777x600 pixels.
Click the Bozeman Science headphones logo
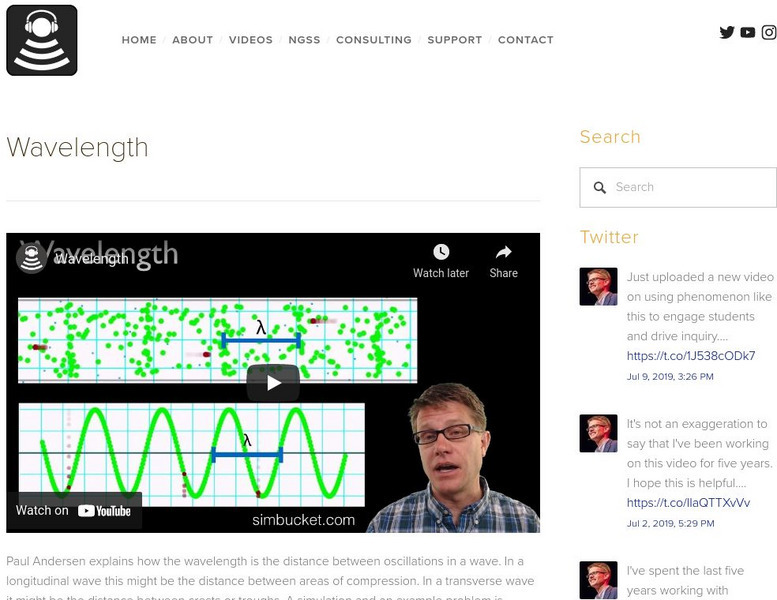[42, 40]
